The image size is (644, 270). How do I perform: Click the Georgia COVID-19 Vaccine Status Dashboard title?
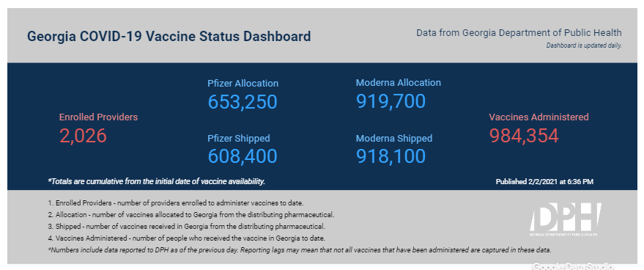click(x=169, y=36)
